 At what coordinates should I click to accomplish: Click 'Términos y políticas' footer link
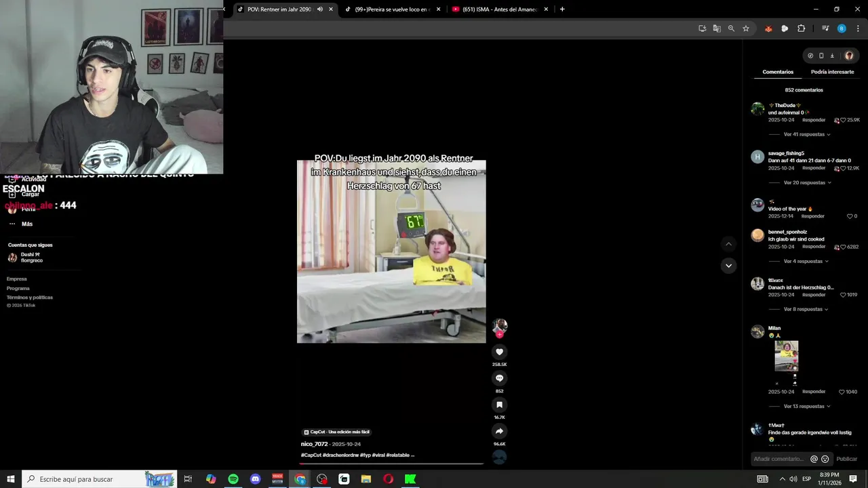tap(30, 298)
